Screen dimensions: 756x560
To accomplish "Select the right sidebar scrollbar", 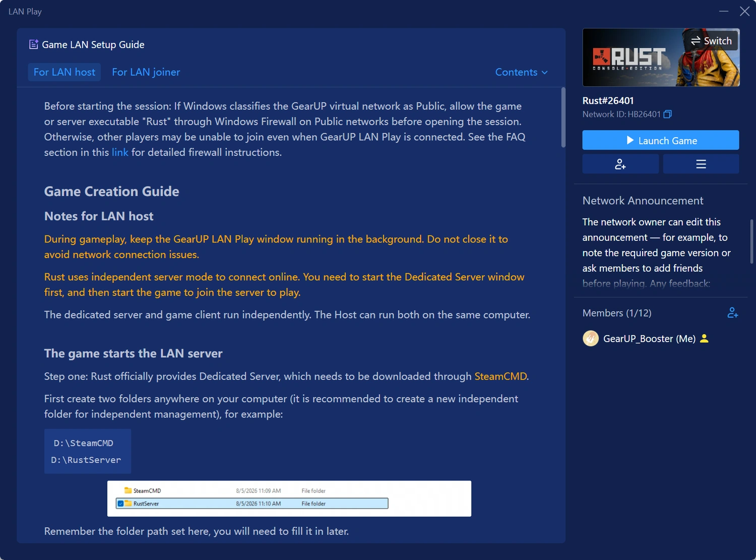I will (x=751, y=241).
